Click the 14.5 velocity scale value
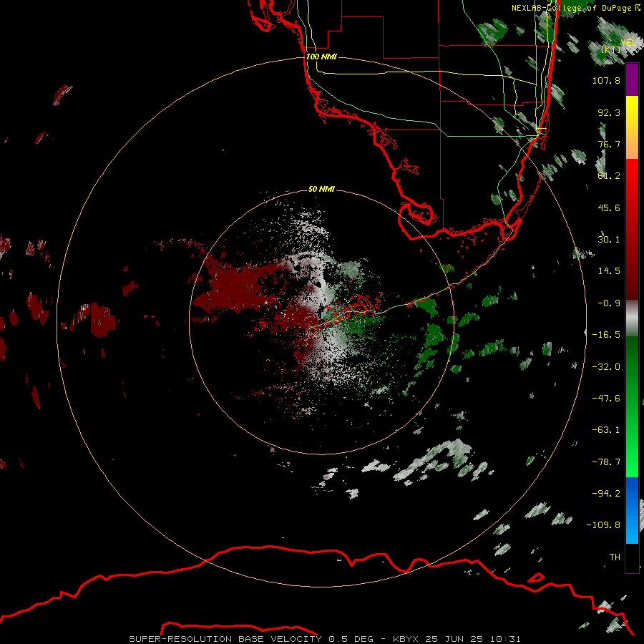This screenshot has height=644, width=644. tap(609, 271)
